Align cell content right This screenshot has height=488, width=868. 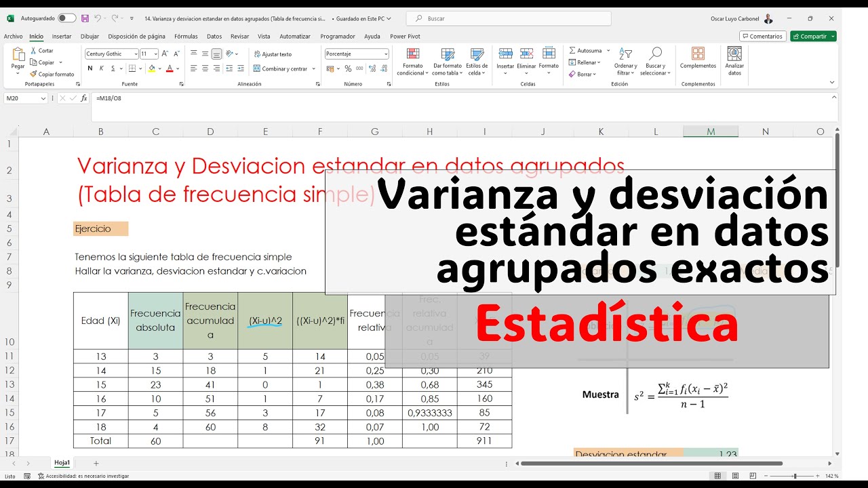[216, 68]
